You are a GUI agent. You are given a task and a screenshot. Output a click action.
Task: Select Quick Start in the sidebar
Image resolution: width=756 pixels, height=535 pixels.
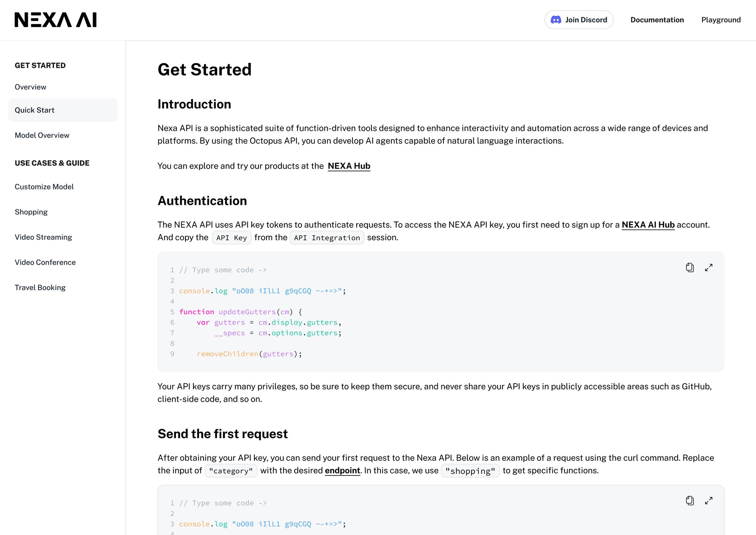coord(35,110)
